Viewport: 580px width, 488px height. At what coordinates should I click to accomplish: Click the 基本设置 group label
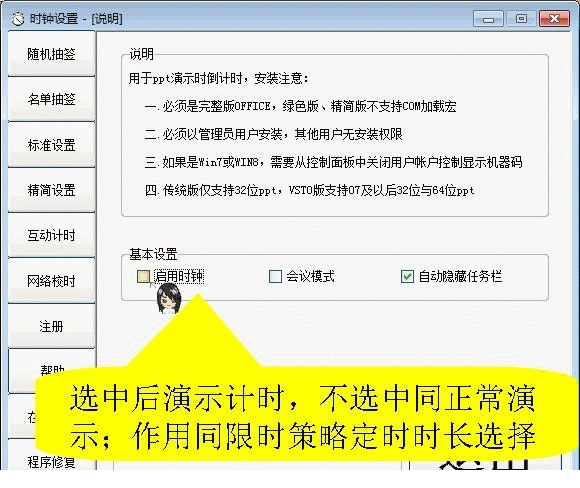pos(153,254)
